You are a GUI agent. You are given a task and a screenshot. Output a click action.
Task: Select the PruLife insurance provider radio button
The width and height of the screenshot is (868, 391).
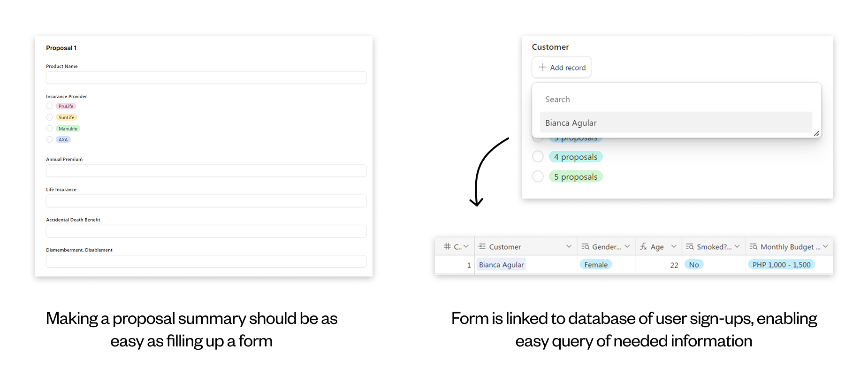tap(50, 106)
